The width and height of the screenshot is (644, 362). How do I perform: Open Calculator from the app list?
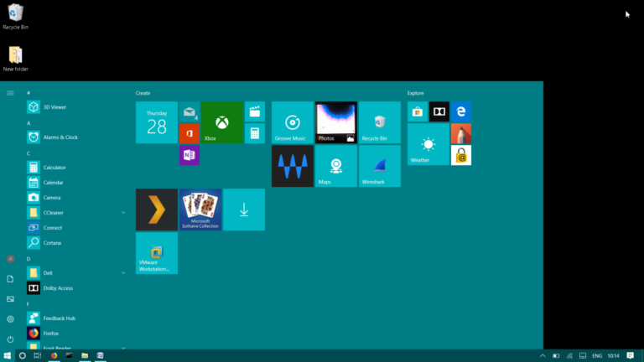55,168
